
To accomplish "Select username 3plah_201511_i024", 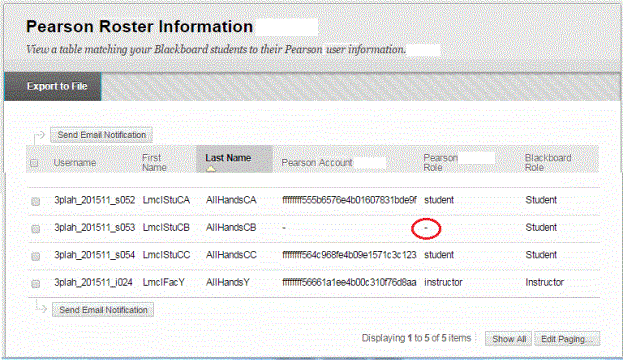I will pos(93,282).
